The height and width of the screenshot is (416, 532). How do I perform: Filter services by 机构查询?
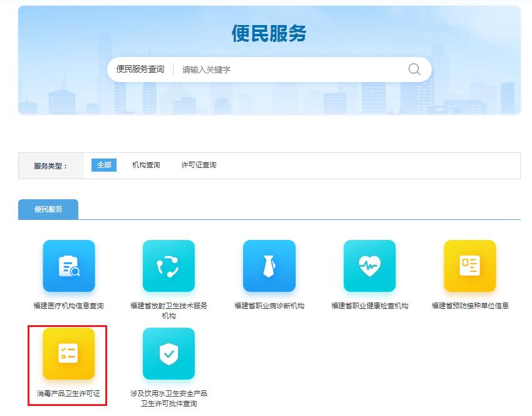pos(146,165)
